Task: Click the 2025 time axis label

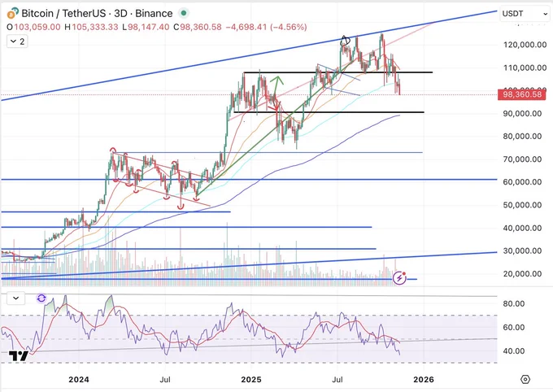Action: click(251, 380)
